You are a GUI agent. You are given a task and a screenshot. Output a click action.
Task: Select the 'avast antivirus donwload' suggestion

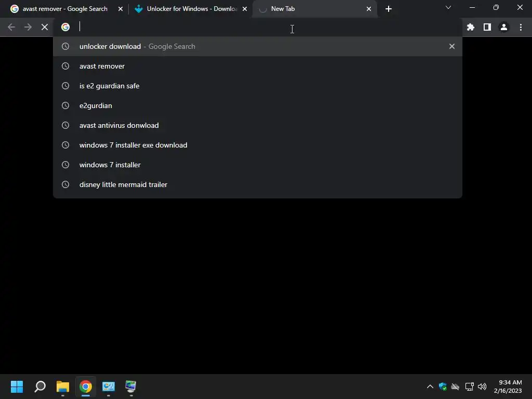tap(258, 125)
